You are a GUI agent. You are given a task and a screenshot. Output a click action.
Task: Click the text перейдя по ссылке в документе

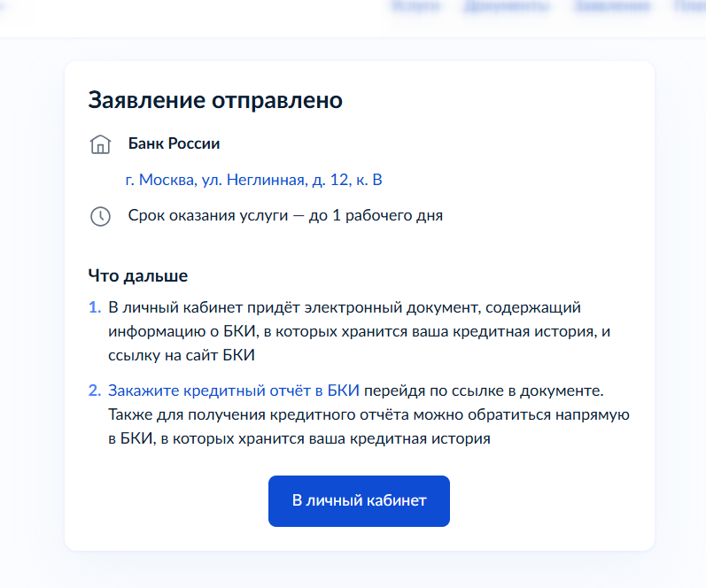484,391
